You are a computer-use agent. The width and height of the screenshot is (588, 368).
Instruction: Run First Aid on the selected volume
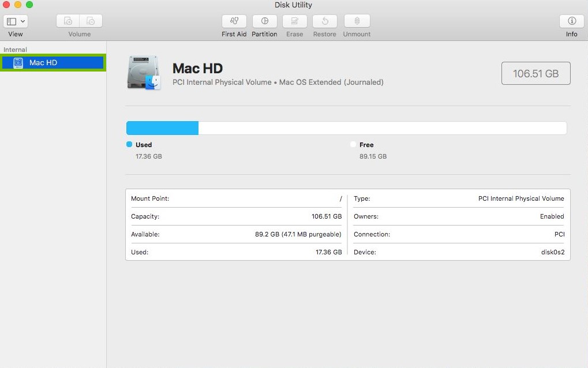pos(234,24)
